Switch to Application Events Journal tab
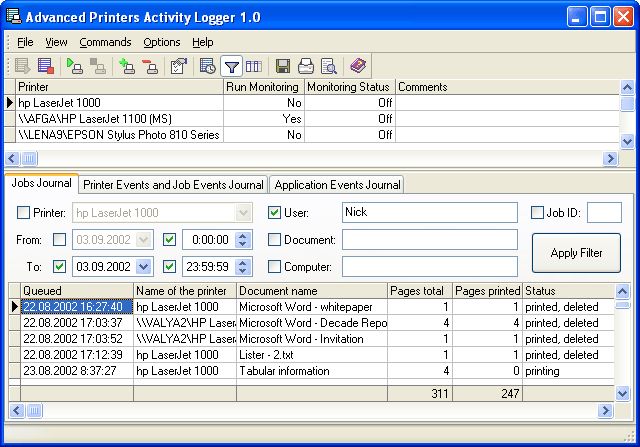 pos(337,185)
